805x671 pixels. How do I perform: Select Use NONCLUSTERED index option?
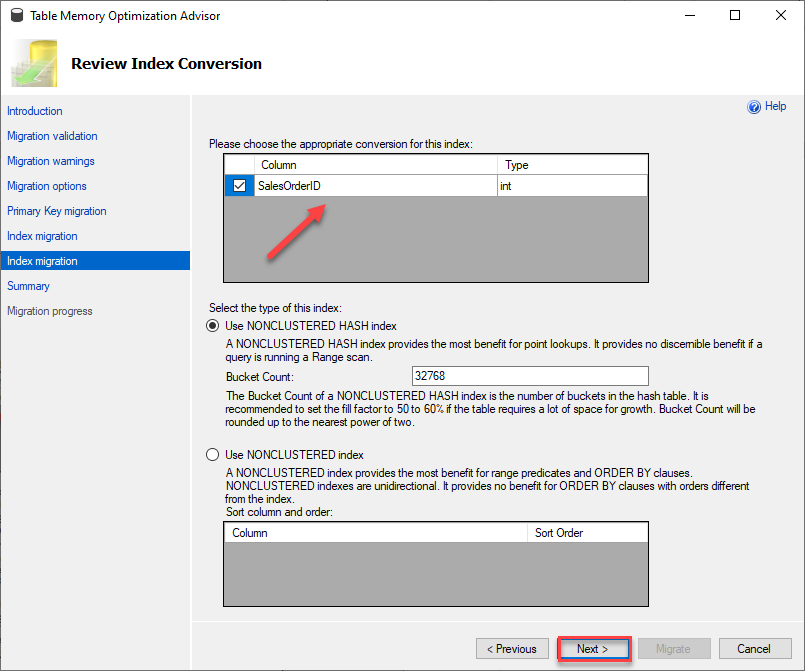click(213, 454)
